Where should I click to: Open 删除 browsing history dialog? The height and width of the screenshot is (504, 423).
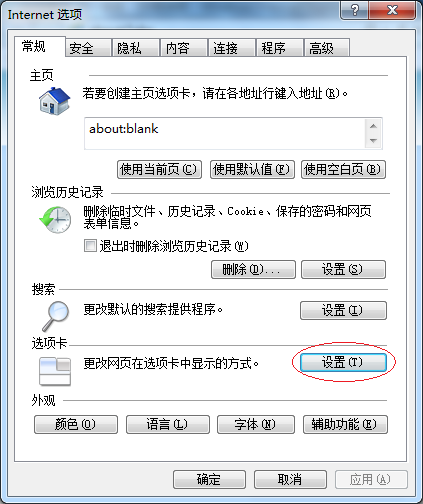tap(253, 269)
